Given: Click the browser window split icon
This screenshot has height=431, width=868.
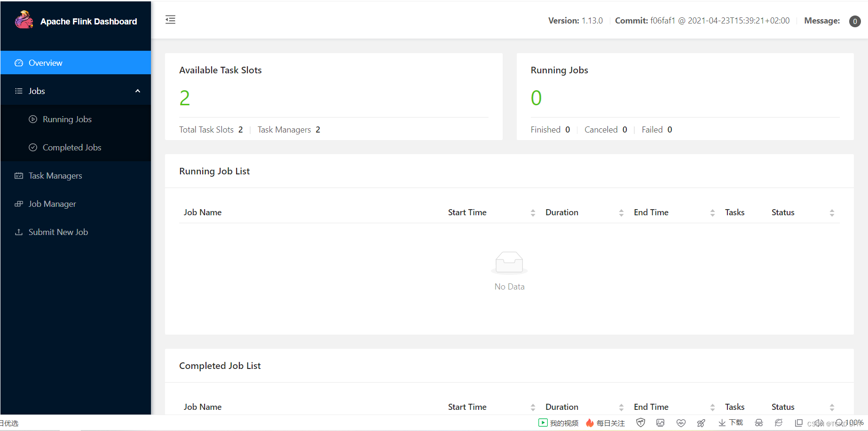Looking at the screenshot, I should (798, 423).
